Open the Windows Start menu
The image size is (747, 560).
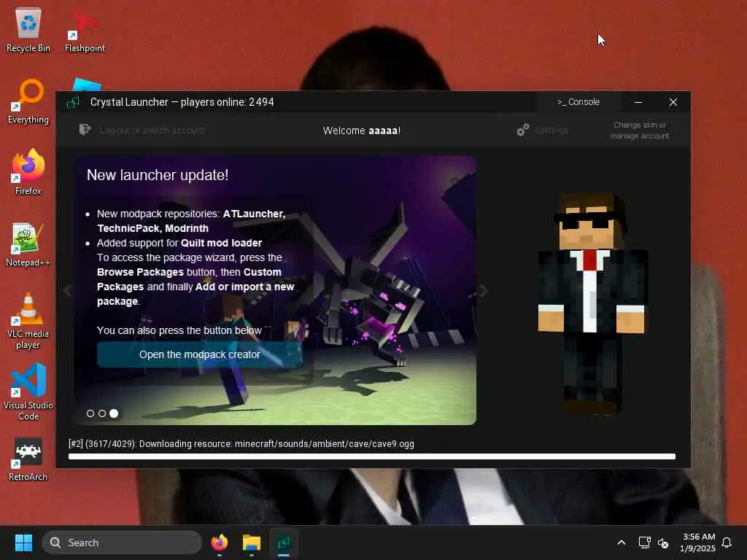click(23, 542)
